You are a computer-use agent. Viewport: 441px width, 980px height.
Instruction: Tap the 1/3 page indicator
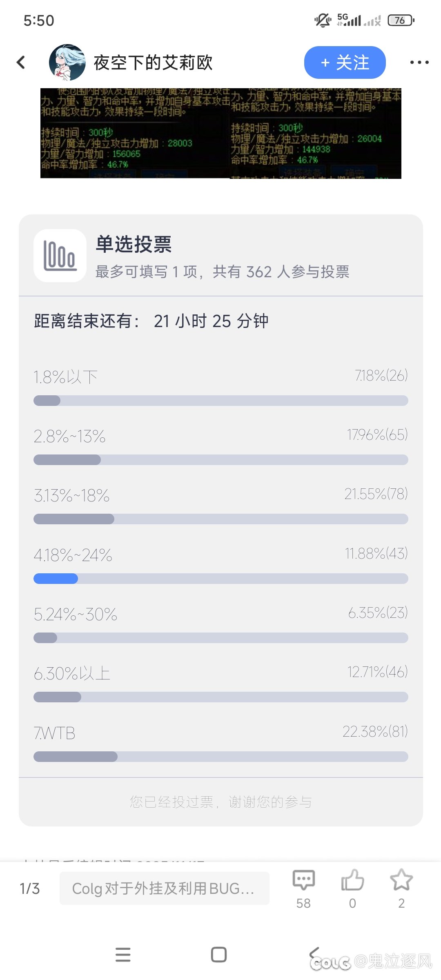click(30, 889)
